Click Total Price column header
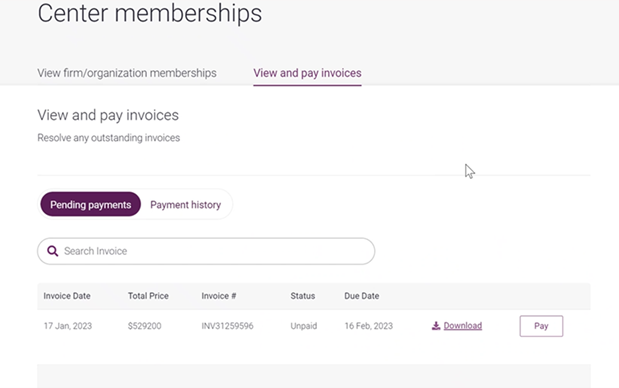Image resolution: width=619 pixels, height=388 pixels. 148,296
